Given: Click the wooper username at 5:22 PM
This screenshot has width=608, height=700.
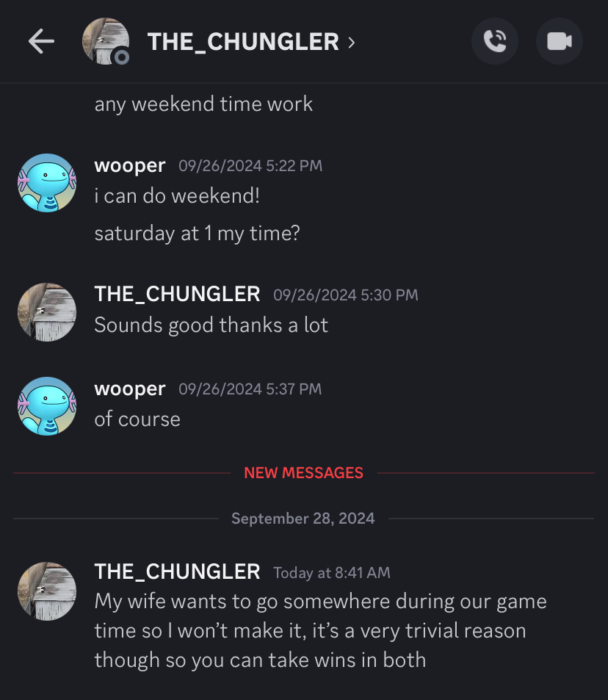Looking at the screenshot, I should [x=130, y=165].
